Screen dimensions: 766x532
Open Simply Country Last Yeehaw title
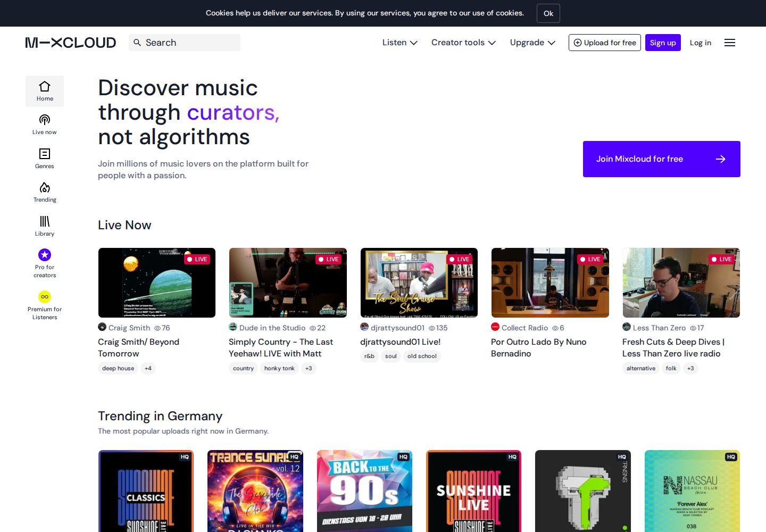281,347
